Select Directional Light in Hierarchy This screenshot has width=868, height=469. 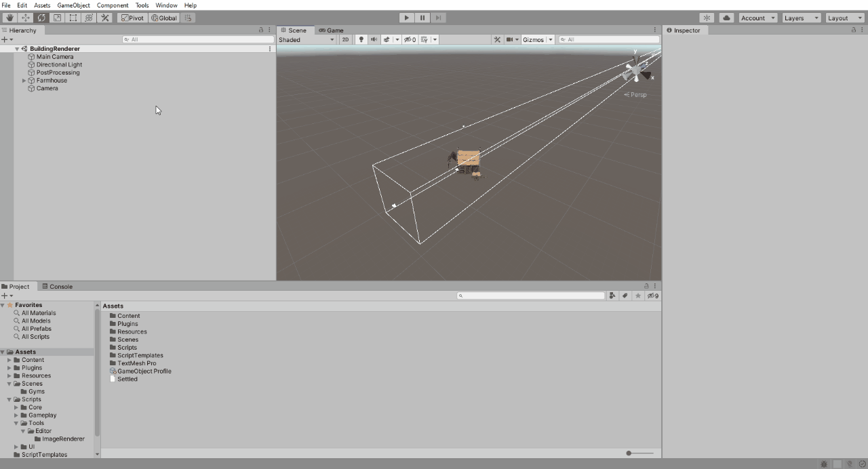coord(59,65)
